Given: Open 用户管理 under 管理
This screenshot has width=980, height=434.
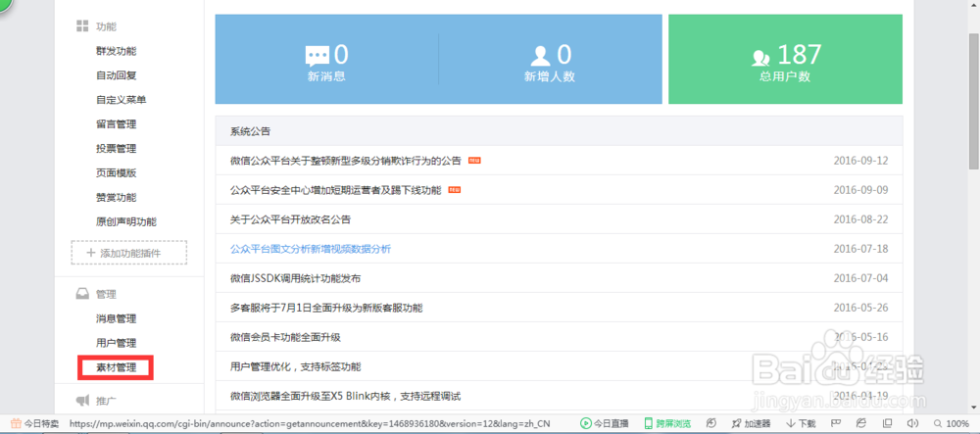Looking at the screenshot, I should (117, 344).
